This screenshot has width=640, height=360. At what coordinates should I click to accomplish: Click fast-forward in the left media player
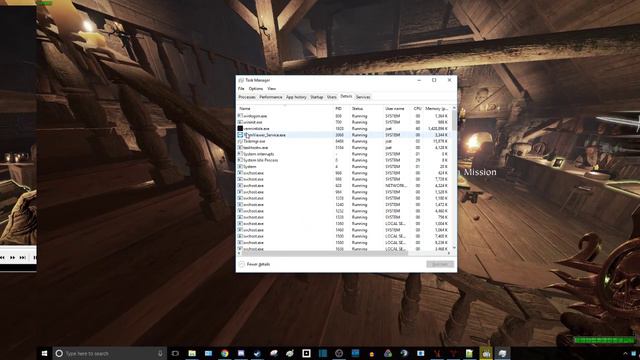(13, 258)
